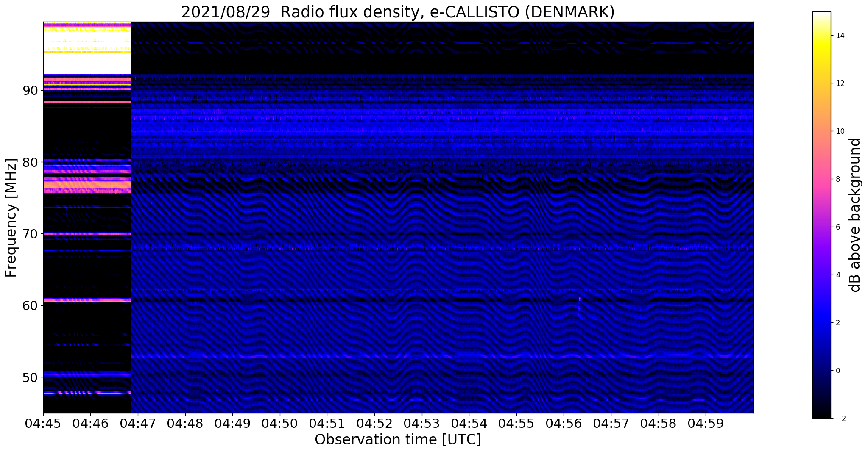Click the 60 MHz frequency tick label

[30, 305]
